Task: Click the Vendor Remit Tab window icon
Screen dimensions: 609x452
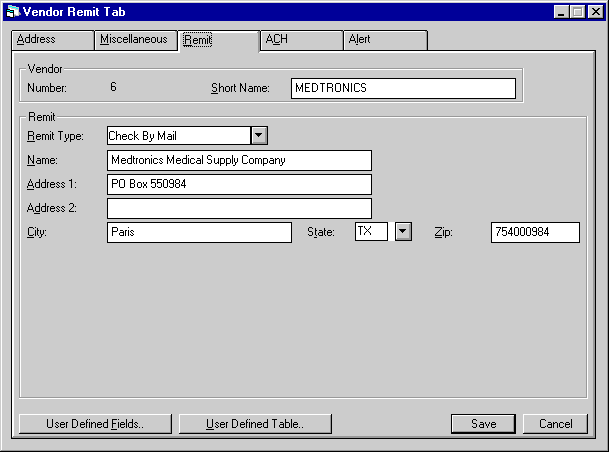Action: (13, 12)
